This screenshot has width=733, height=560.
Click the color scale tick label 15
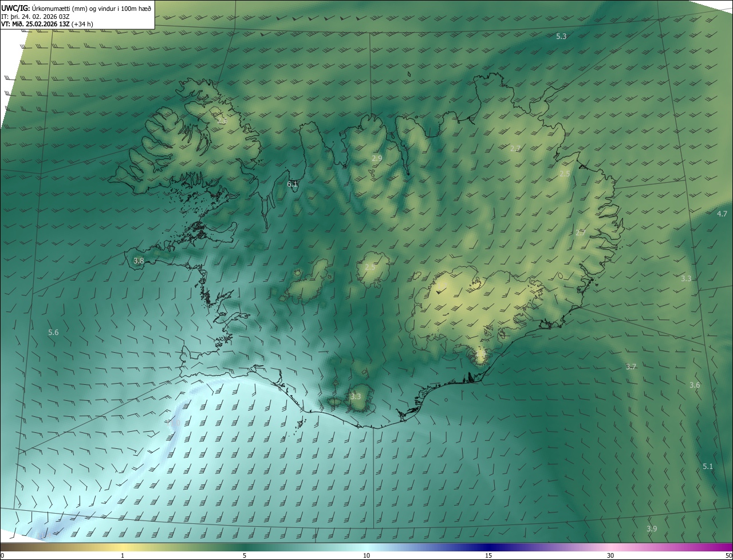tap(488, 555)
